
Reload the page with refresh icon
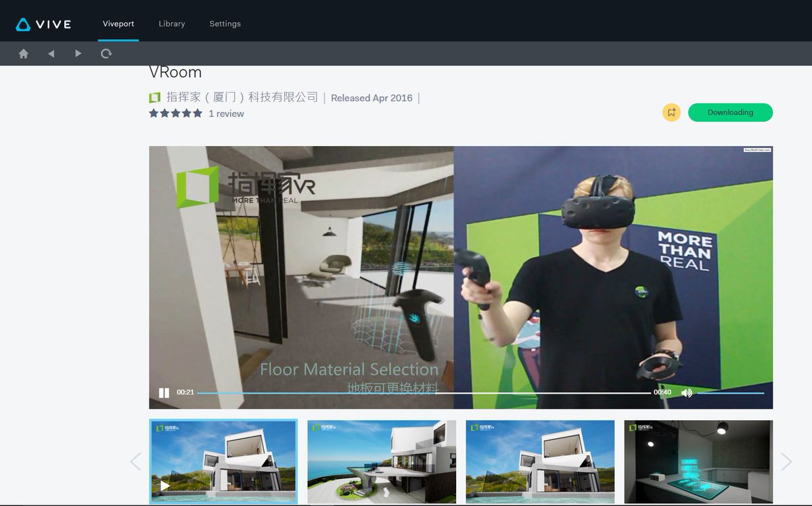click(x=106, y=53)
